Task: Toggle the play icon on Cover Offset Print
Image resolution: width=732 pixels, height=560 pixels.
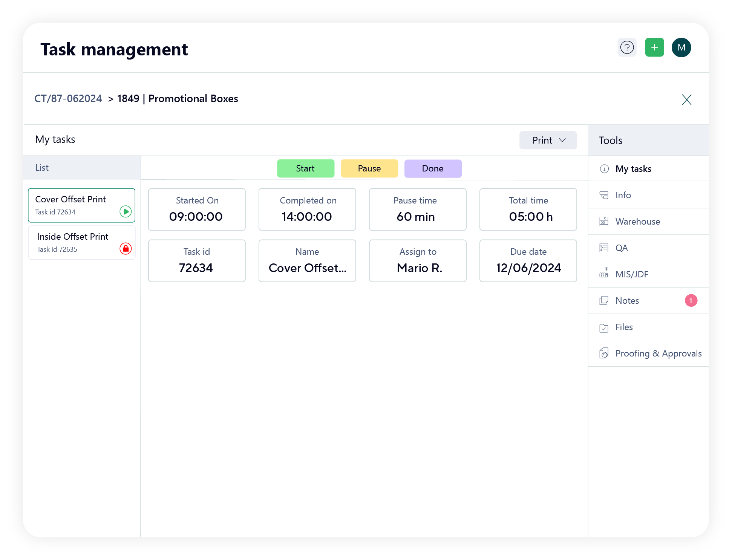Action: click(127, 211)
